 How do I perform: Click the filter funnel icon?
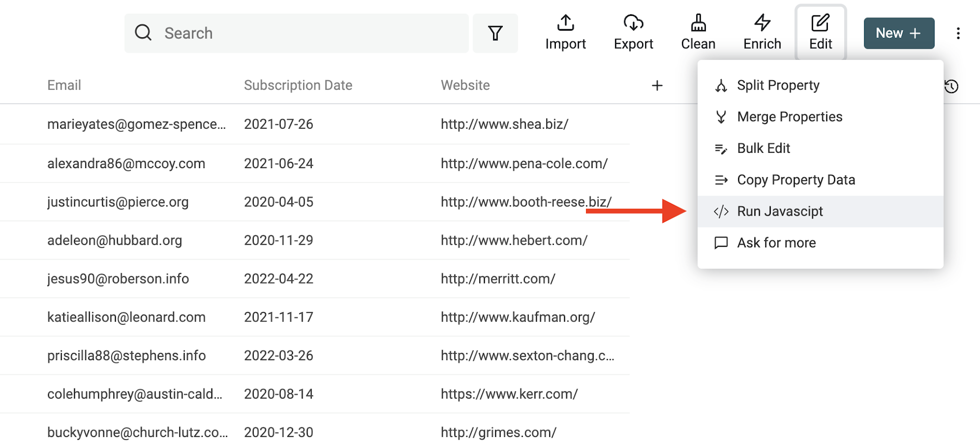[x=495, y=33]
